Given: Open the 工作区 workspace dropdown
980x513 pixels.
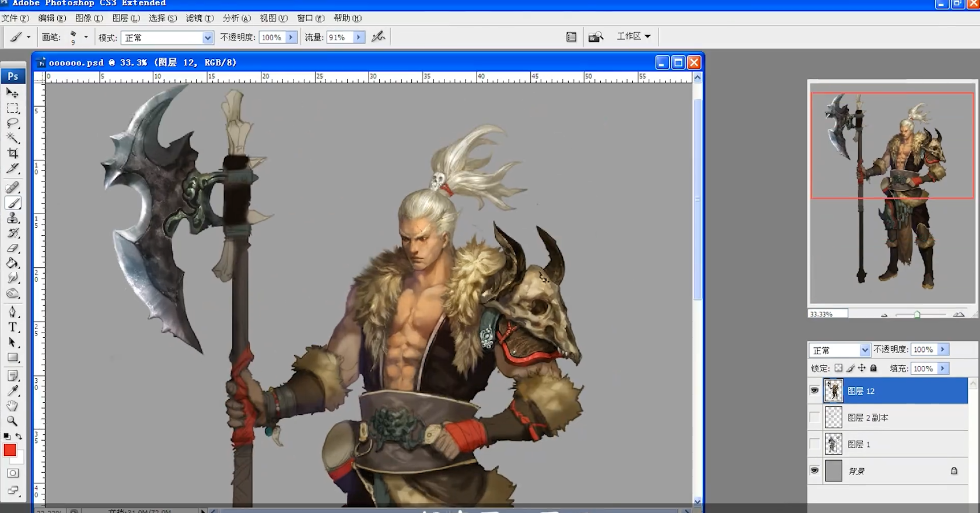Looking at the screenshot, I should pos(633,36).
